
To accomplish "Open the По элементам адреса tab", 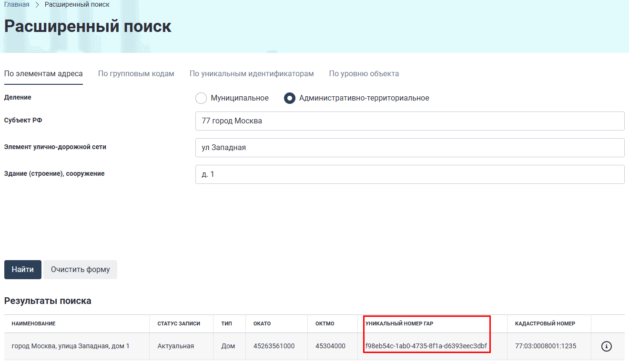I will tap(43, 74).
